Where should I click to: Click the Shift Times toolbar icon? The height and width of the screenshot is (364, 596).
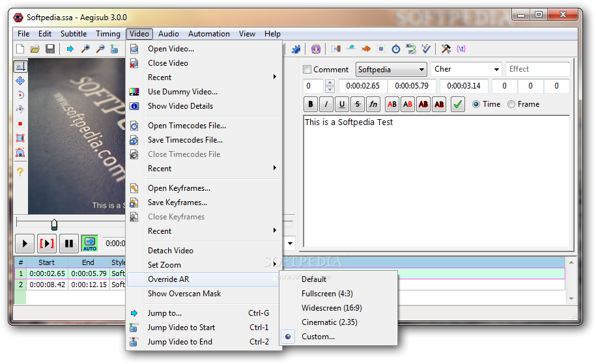(x=336, y=49)
